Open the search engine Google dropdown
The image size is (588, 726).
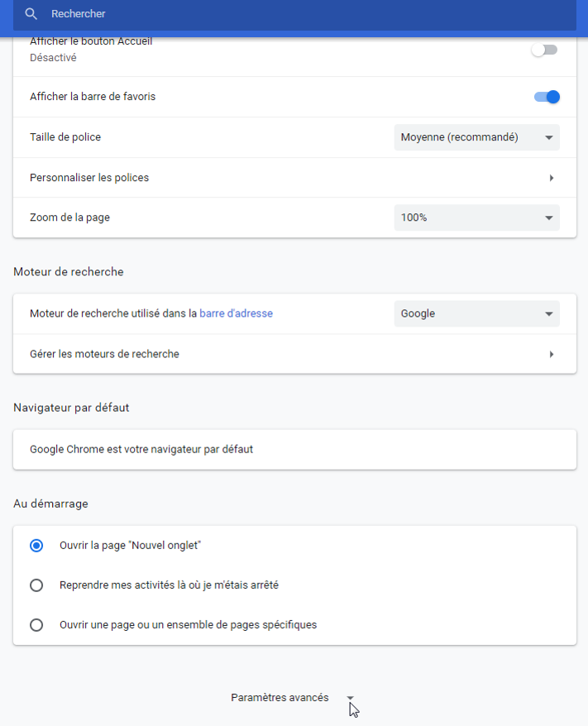pos(477,313)
